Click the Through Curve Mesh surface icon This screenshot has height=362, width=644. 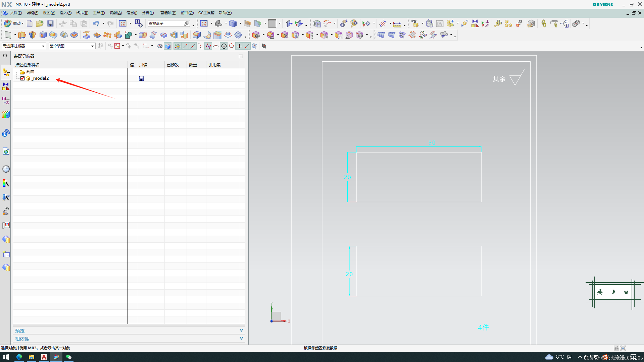pyautogui.click(x=391, y=35)
